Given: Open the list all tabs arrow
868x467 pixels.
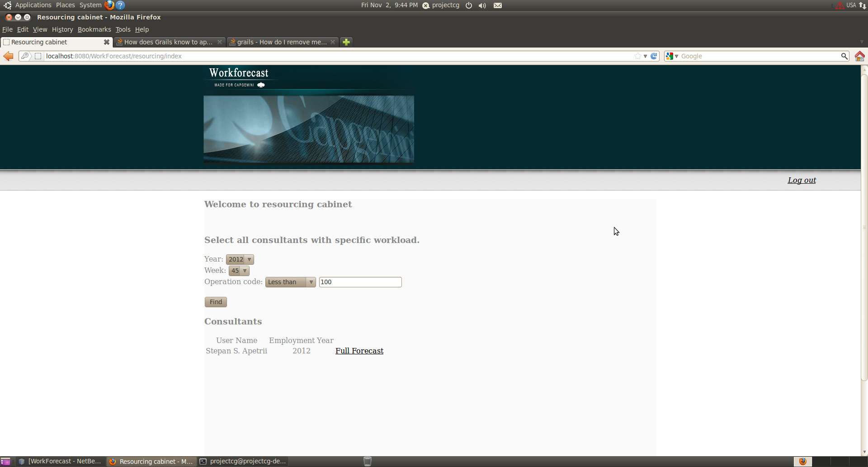Looking at the screenshot, I should click(x=862, y=42).
